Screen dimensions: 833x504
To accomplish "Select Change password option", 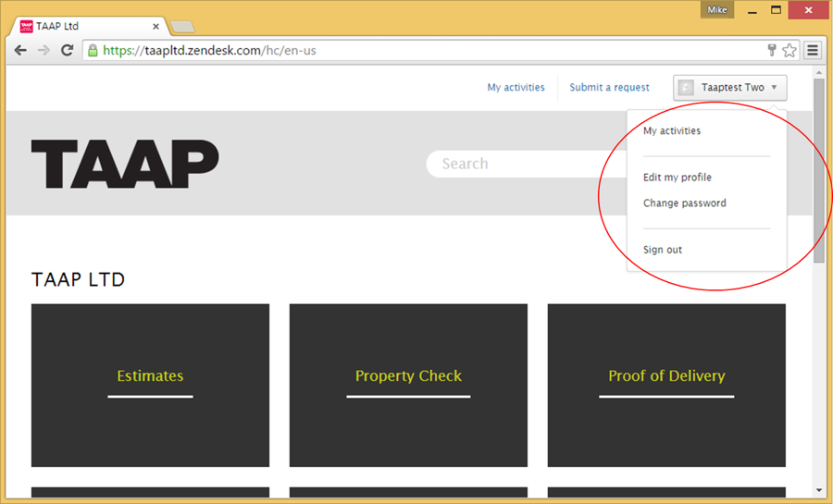I will click(x=685, y=203).
